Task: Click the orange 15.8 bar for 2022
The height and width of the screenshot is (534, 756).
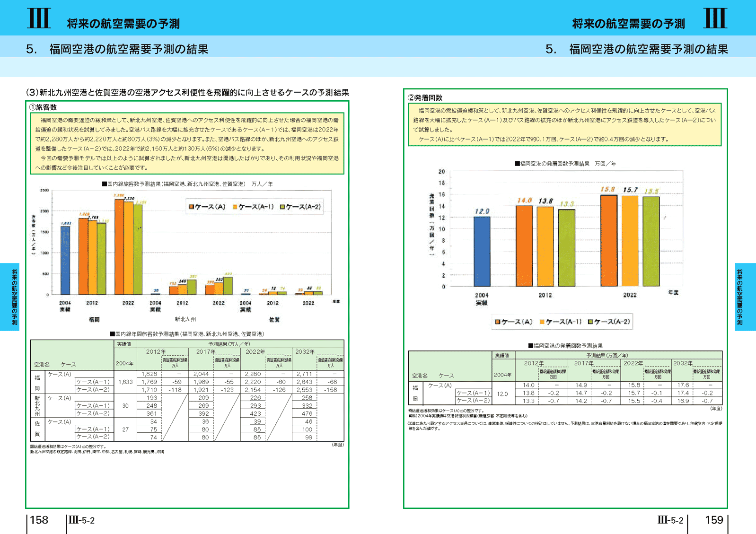Action: click(x=608, y=240)
